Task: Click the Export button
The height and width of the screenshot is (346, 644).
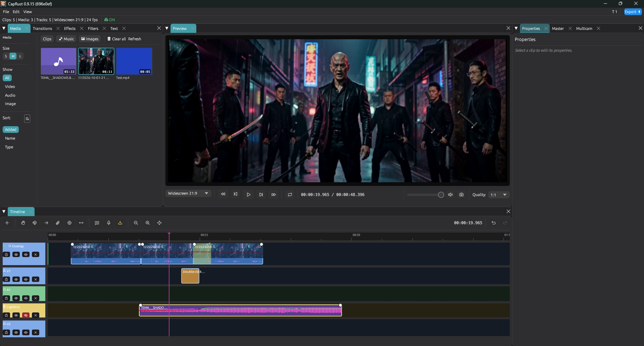Action: pos(633,12)
